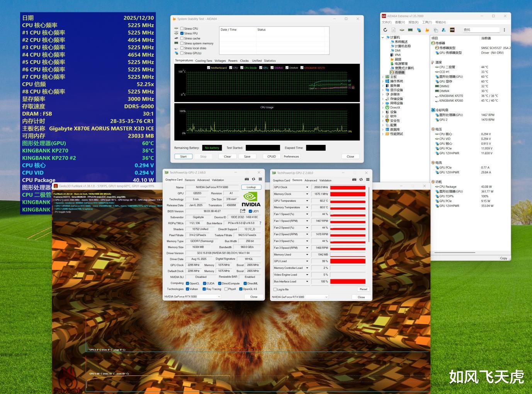Tick the Log to file checkbox

coord(275,289)
